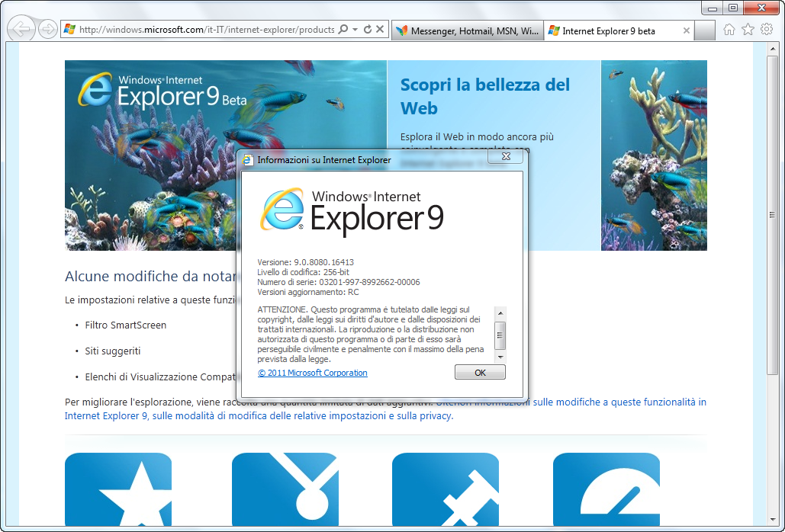785x532 pixels.
Task: Click OK in the Informazioni dialog
Action: click(480, 373)
